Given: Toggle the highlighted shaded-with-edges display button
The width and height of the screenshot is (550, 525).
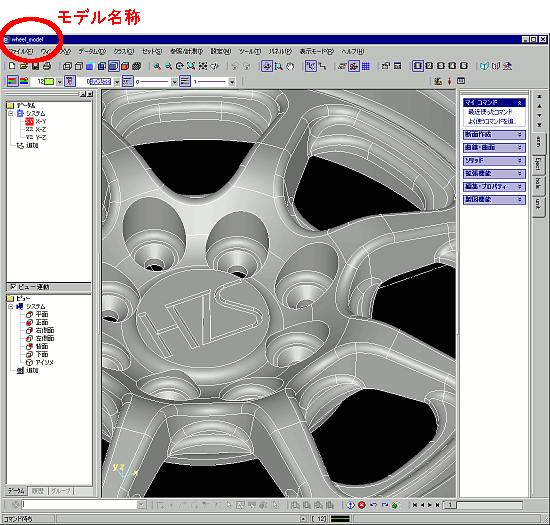Looking at the screenshot, I should [x=113, y=66].
